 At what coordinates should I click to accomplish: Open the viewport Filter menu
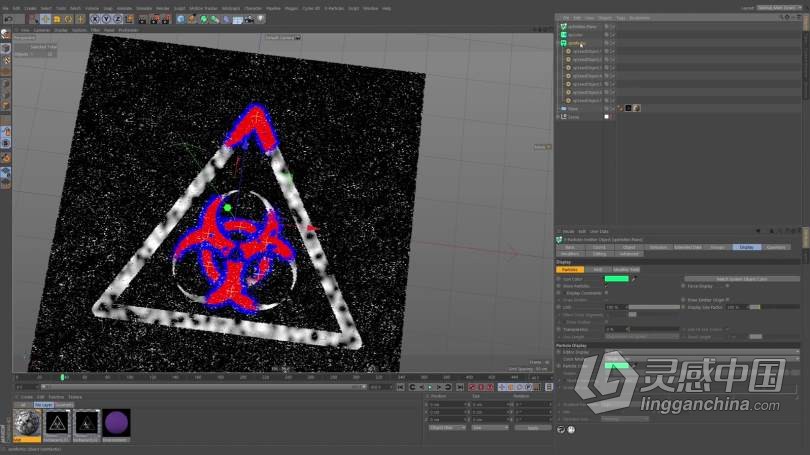point(95,30)
